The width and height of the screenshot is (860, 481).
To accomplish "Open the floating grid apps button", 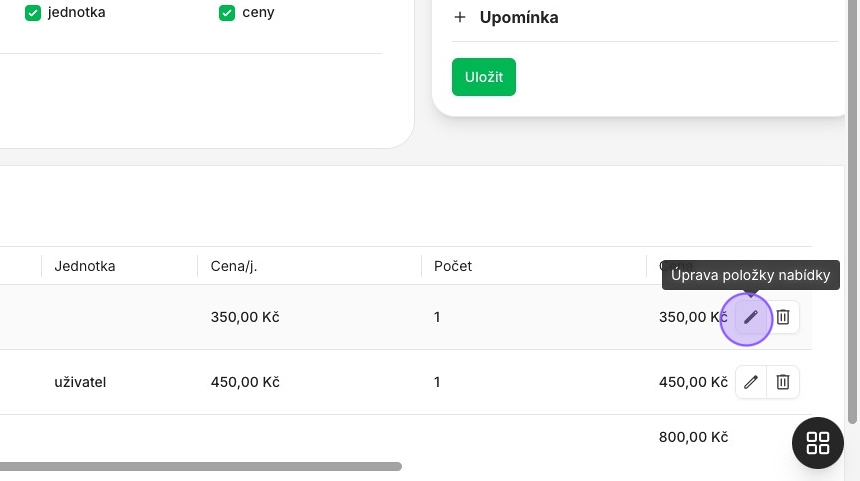I will (x=817, y=443).
